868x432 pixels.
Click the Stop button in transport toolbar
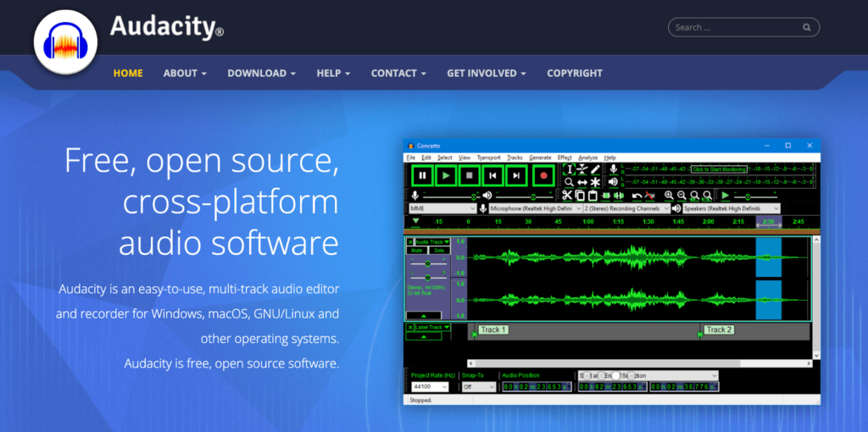(470, 175)
